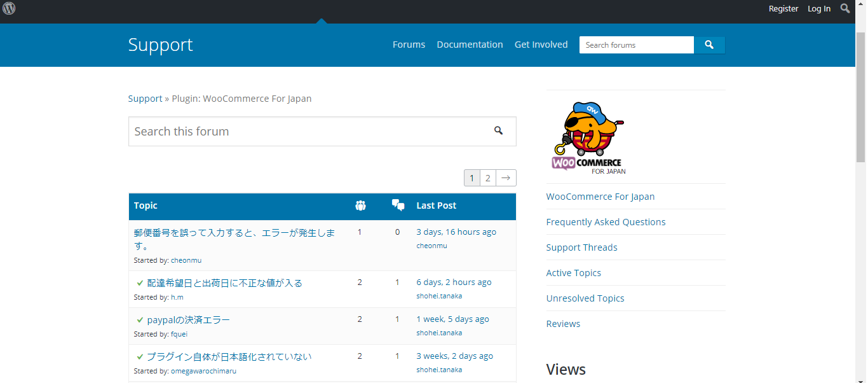Open Active Topics sidebar link
The height and width of the screenshot is (383, 868).
[573, 273]
